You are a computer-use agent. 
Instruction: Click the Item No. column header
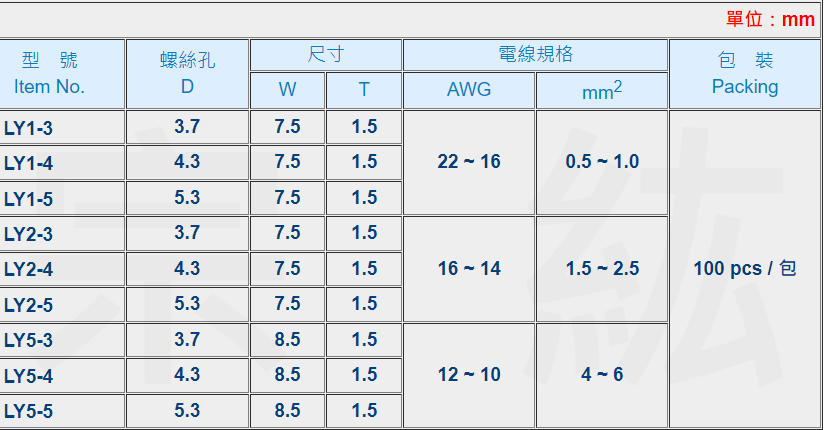(x=62, y=74)
